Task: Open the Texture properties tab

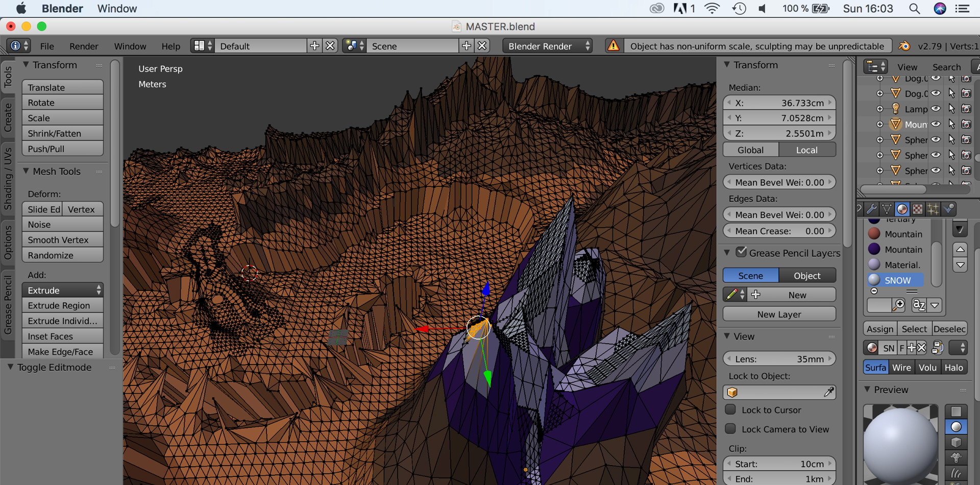Action: (917, 209)
